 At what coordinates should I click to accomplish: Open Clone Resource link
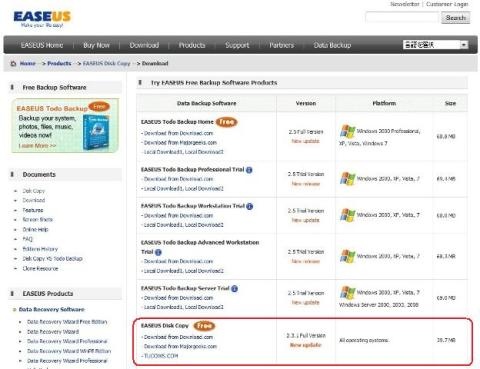click(40, 269)
